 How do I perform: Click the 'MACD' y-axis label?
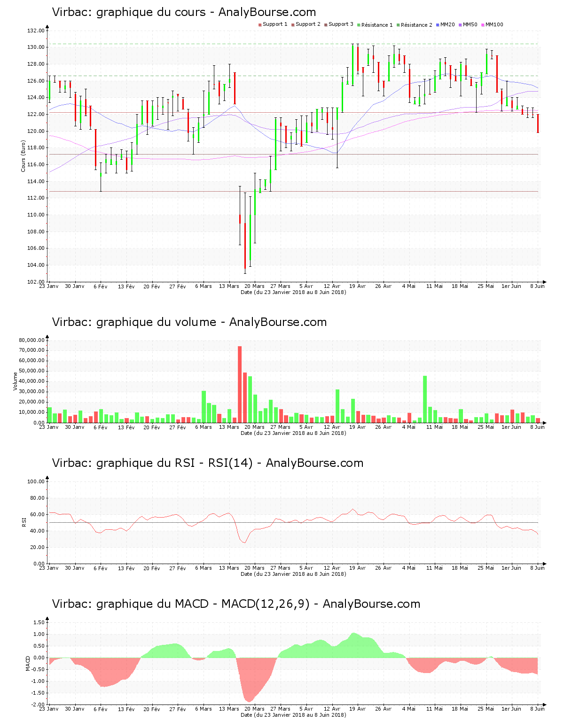coord(28,663)
